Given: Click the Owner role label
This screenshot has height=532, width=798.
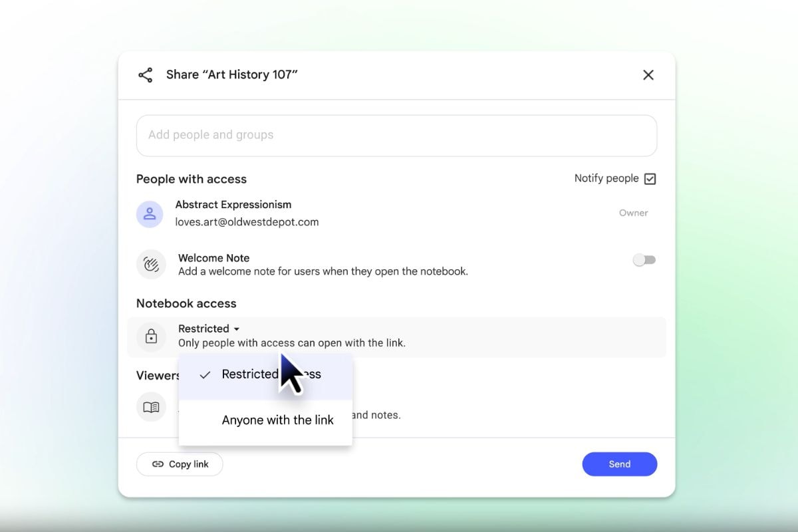Looking at the screenshot, I should tap(633, 213).
